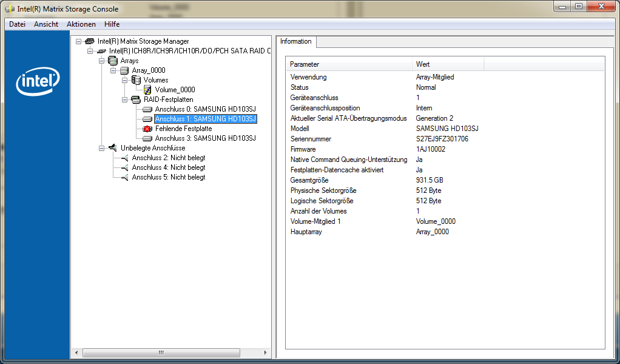
Task: Select Anschluss 3: SAMSUNG HD103SJ
Action: (205, 138)
